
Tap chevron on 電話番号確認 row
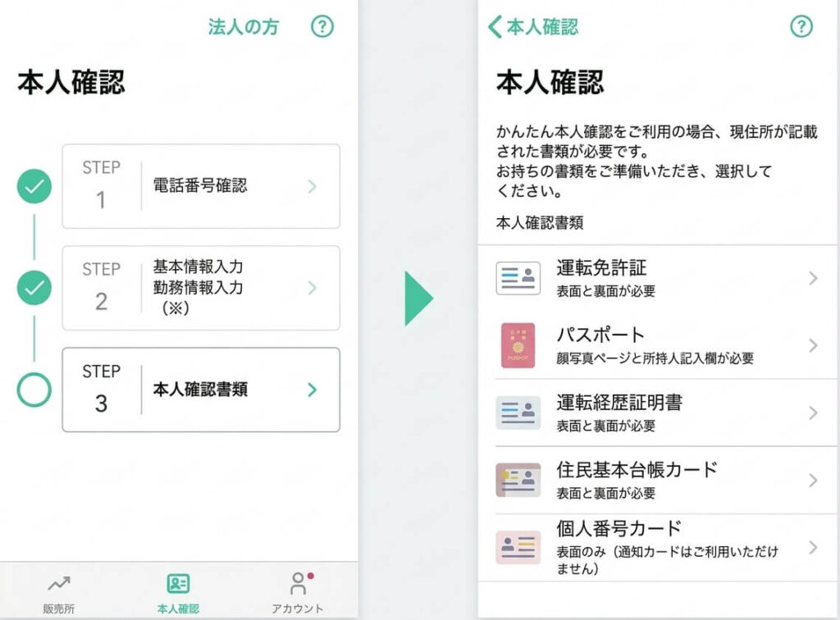pos(313,186)
